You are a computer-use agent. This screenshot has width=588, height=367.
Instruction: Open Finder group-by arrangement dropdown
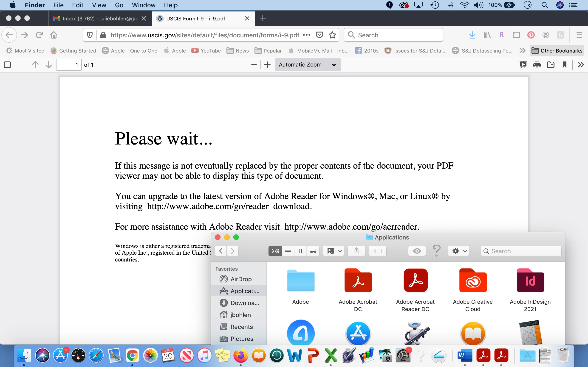tap(333, 251)
